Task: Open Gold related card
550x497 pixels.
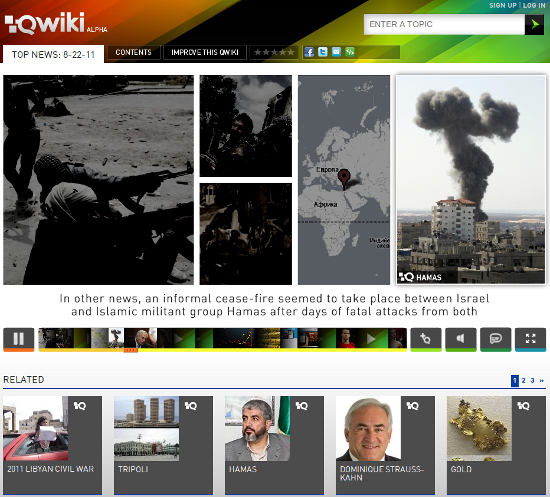Action: pos(496,445)
